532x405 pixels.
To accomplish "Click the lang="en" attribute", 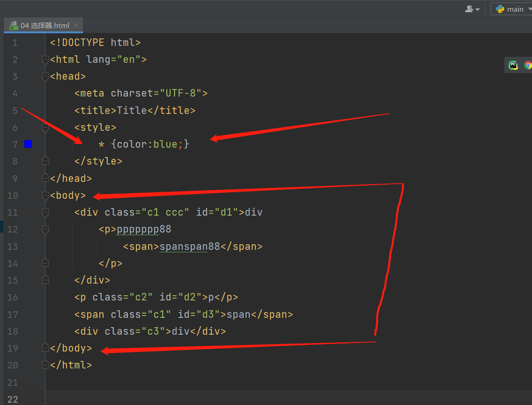I will [x=113, y=60].
